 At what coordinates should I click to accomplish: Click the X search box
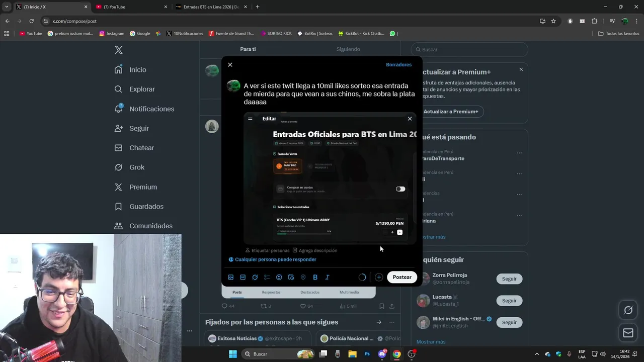(x=469, y=50)
